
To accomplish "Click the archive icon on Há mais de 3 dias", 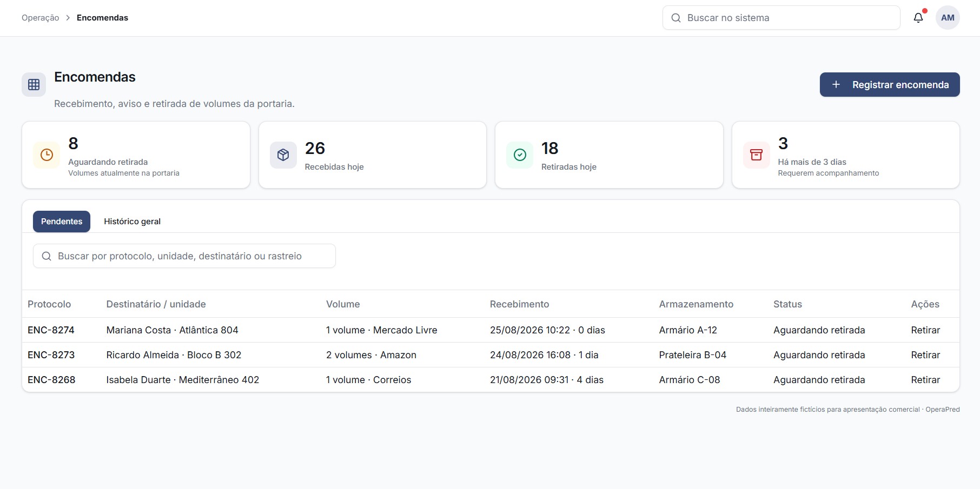I will [757, 155].
